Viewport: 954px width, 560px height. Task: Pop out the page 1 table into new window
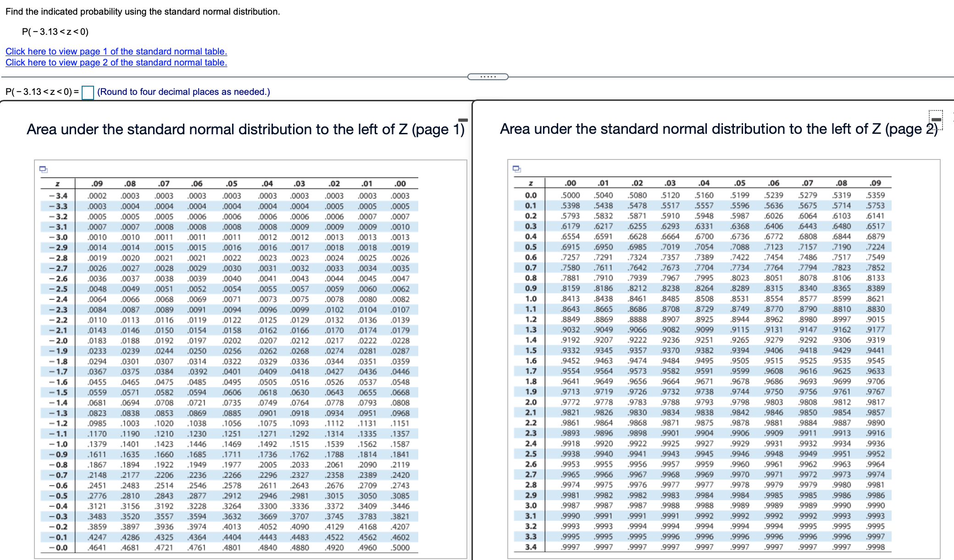43,170
